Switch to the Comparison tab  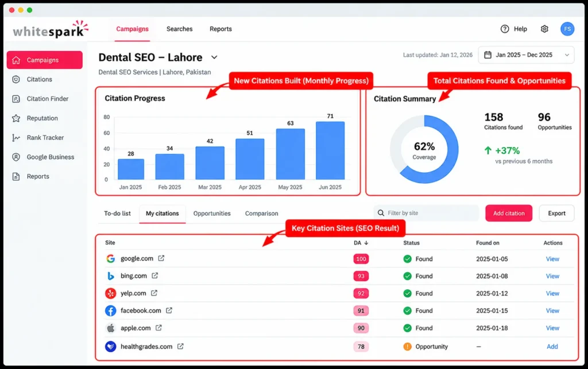point(262,213)
